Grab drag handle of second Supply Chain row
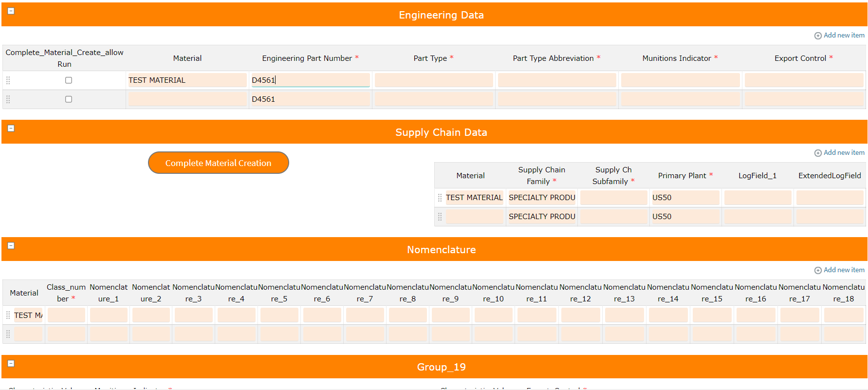868x390 pixels. (x=440, y=217)
